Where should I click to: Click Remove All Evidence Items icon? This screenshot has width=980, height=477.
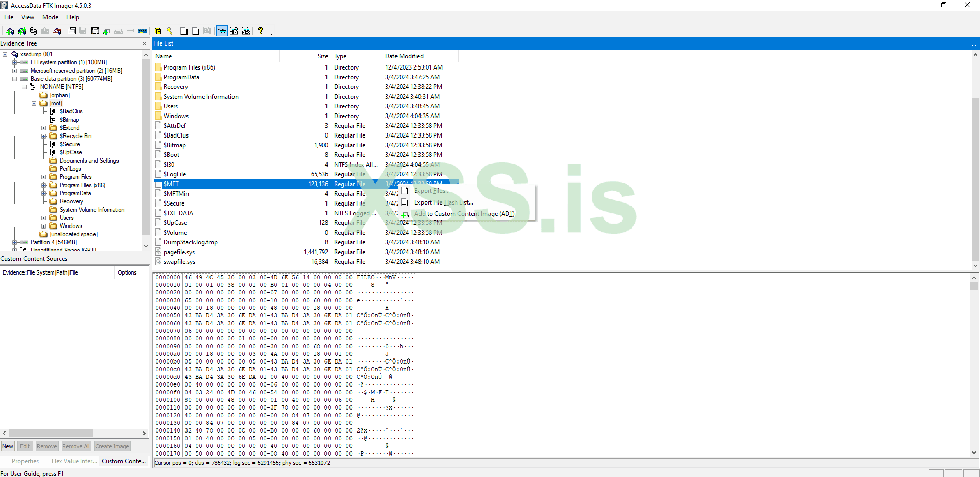pos(57,31)
